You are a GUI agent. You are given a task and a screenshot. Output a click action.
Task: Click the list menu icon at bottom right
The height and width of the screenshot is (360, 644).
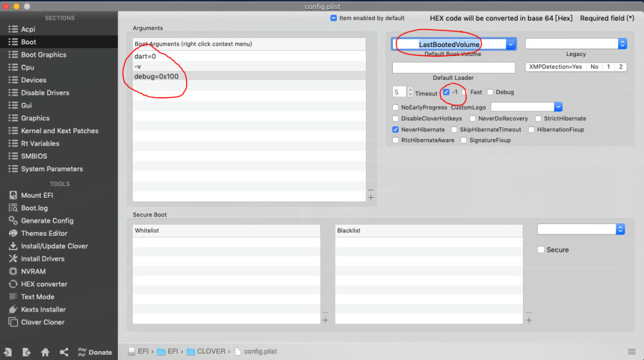(632, 352)
